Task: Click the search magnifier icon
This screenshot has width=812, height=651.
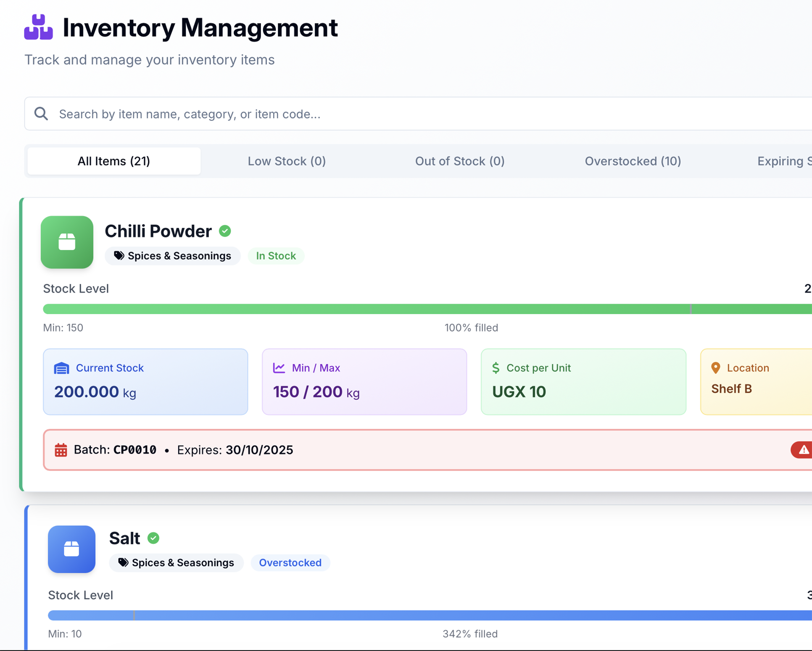Action: click(x=41, y=113)
